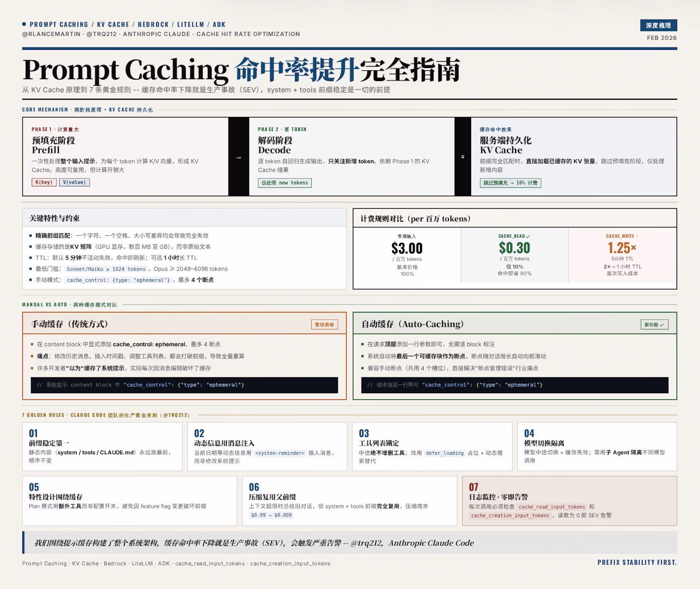
Task: Click the defer_loading code tag
Action: click(445, 453)
